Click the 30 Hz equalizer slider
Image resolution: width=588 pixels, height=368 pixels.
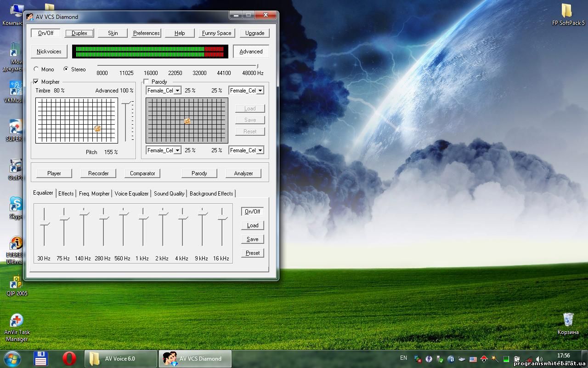point(44,224)
